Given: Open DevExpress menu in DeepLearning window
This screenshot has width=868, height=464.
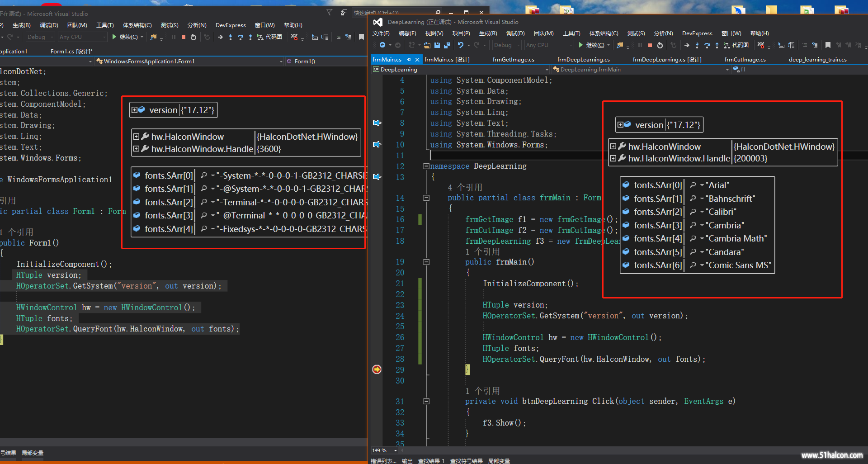Looking at the screenshot, I should [697, 33].
